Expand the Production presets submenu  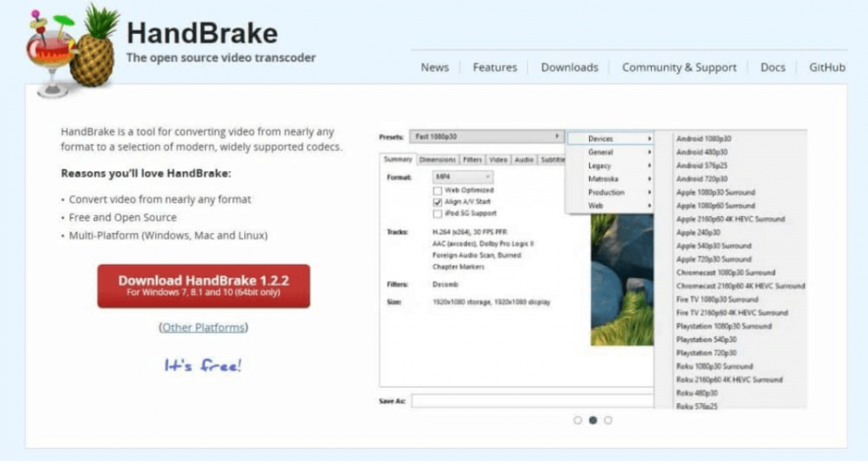click(x=610, y=192)
